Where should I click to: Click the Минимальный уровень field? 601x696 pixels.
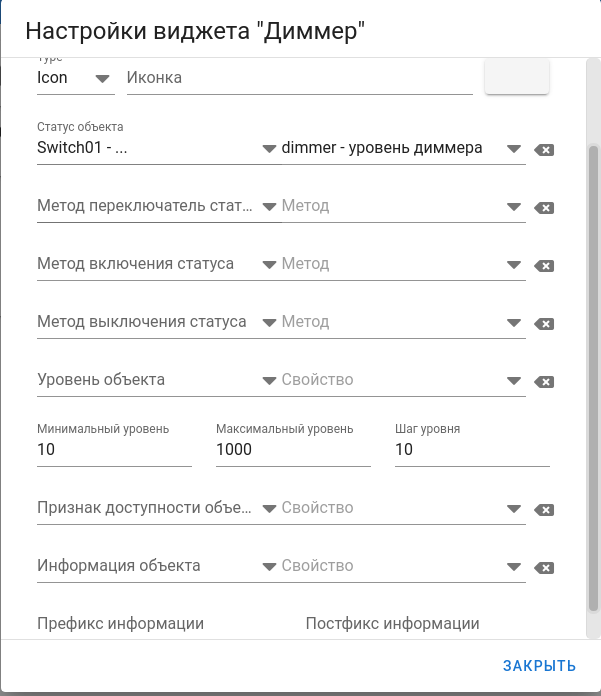pos(113,450)
